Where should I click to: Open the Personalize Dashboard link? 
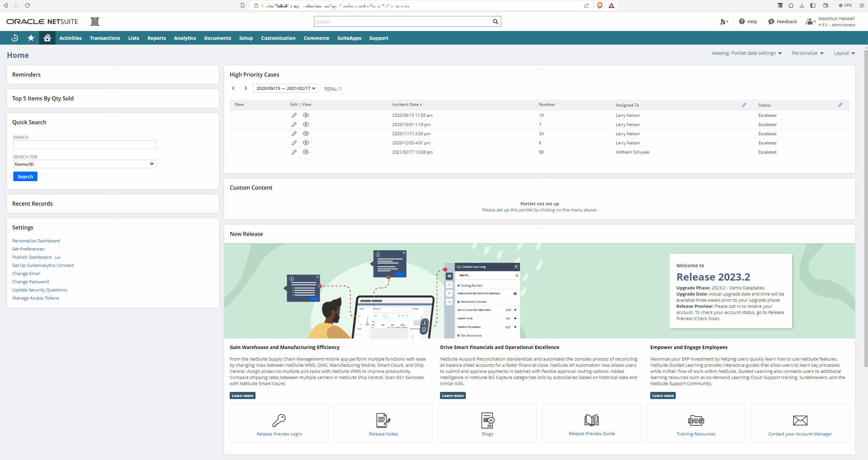click(x=36, y=241)
